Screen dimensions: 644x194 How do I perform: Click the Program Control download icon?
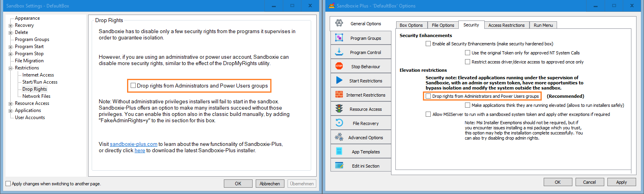(339, 52)
